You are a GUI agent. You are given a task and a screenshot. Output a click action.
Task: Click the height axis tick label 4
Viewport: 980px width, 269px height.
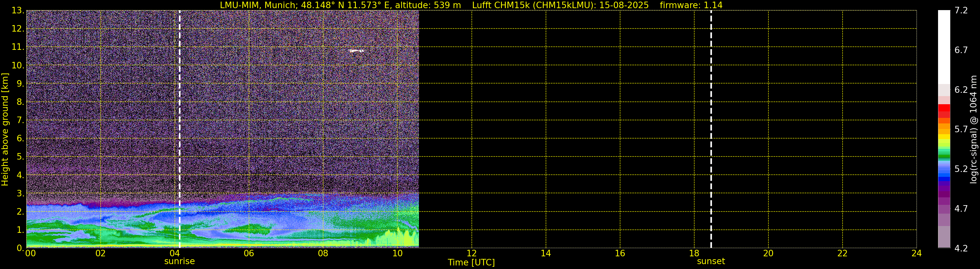coord(20,175)
